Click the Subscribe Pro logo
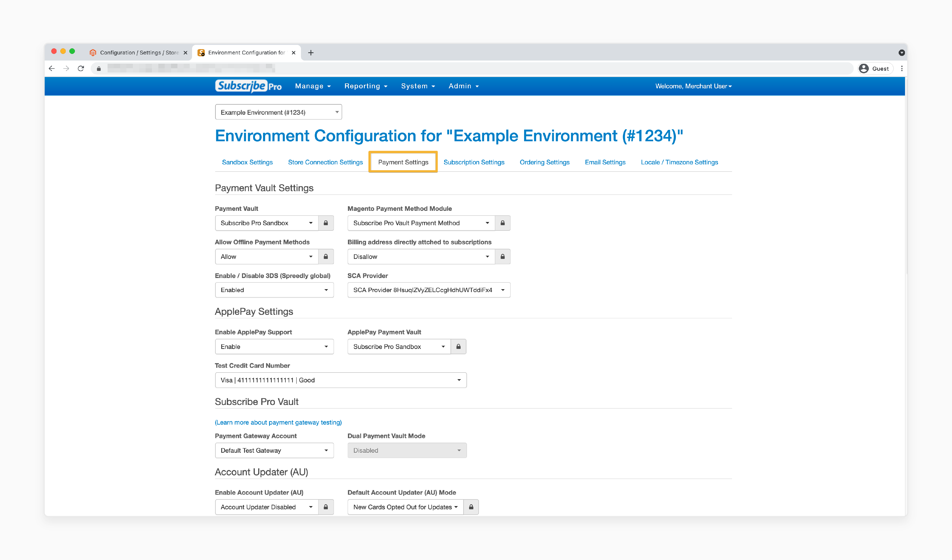Viewport: 952px width, 560px height. pyautogui.click(x=248, y=86)
